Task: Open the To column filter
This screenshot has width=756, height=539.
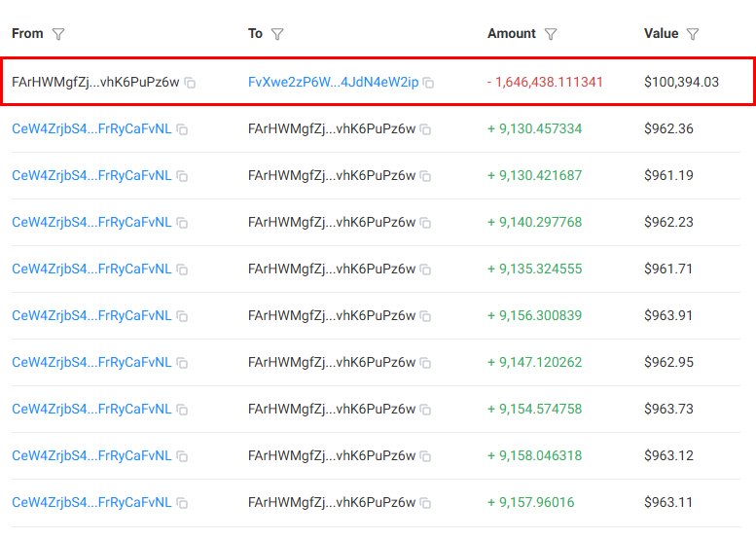Action: [277, 34]
